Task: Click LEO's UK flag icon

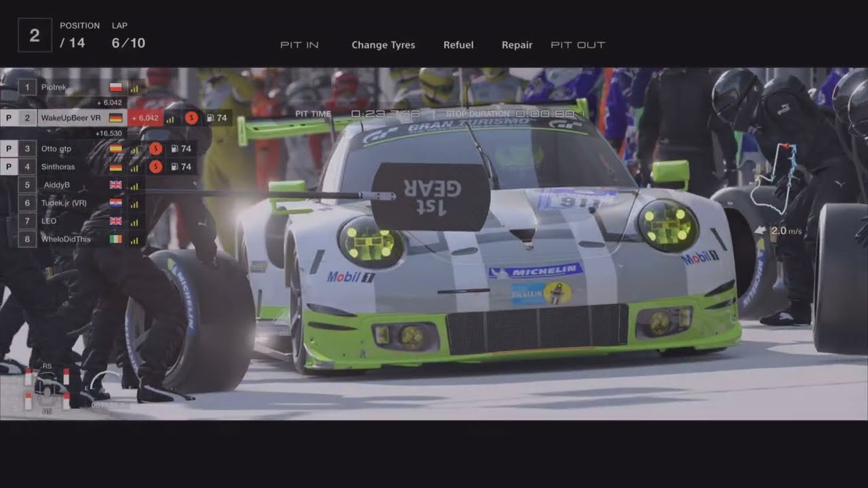Action: [x=115, y=222]
